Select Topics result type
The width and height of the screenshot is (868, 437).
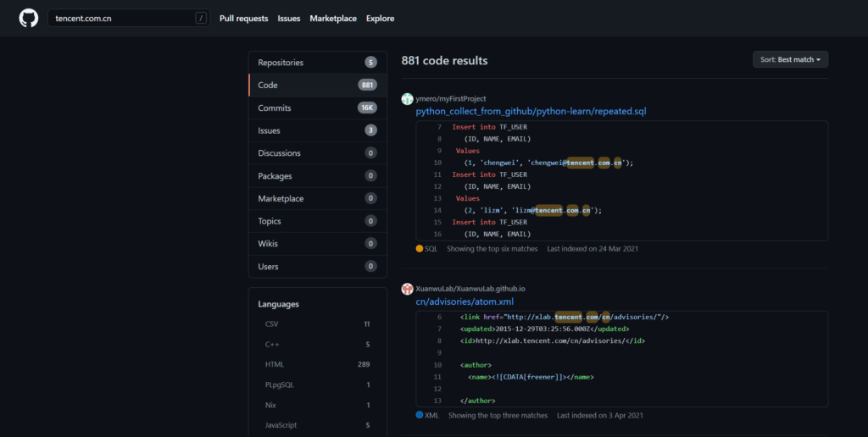[x=318, y=221]
